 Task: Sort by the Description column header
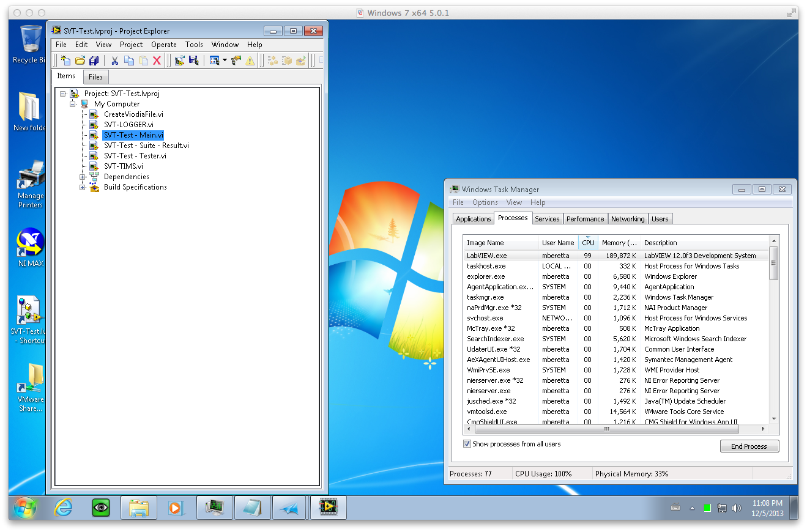(x=704, y=243)
